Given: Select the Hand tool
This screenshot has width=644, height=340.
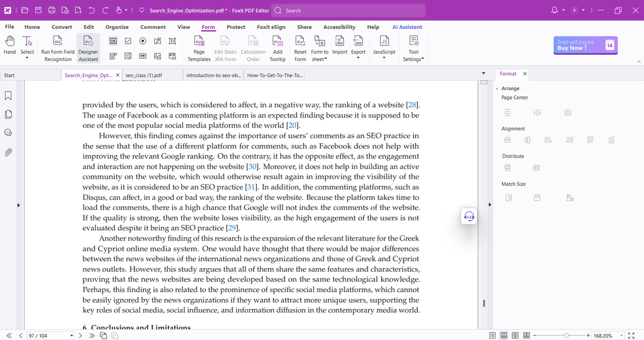Looking at the screenshot, I should click(x=9, y=47).
